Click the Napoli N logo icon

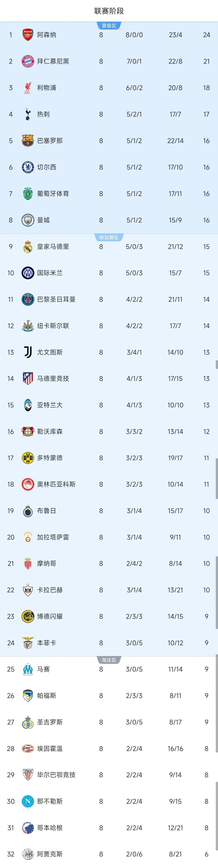(28, 801)
